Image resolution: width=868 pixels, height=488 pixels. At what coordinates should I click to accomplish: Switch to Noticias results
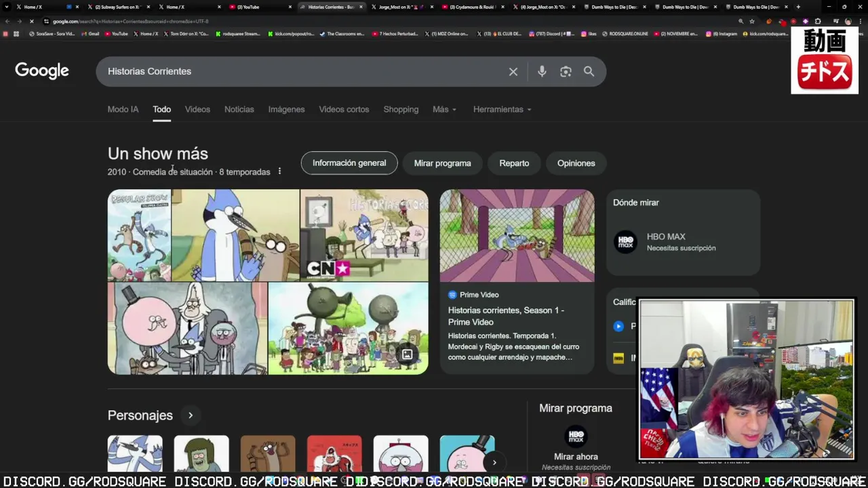pyautogui.click(x=239, y=109)
